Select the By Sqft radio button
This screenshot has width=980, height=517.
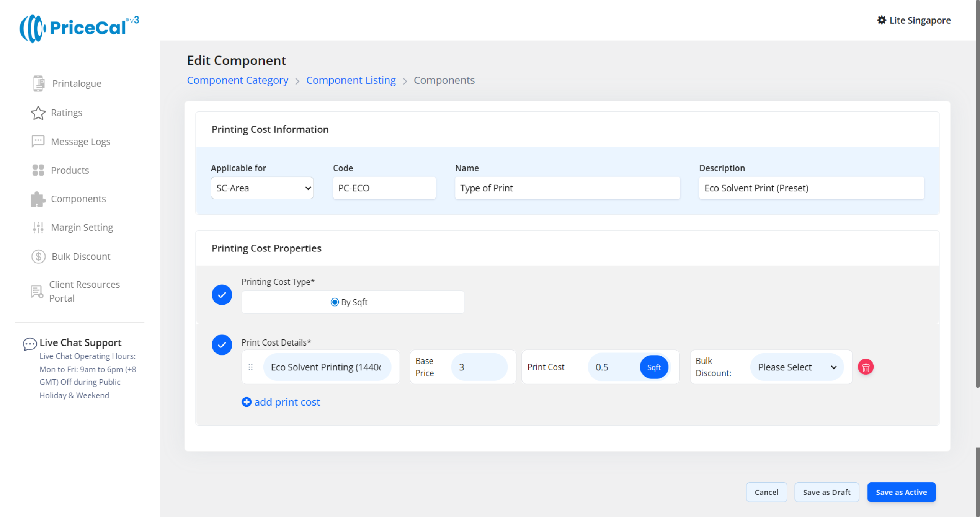tap(335, 302)
